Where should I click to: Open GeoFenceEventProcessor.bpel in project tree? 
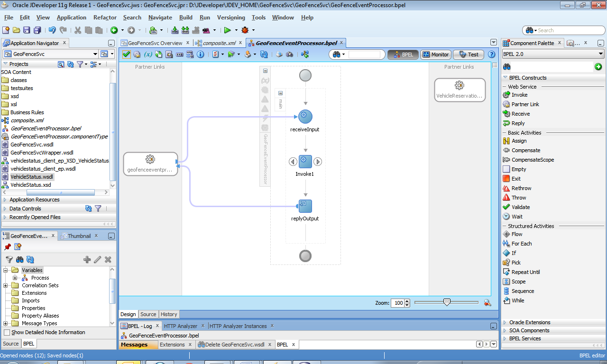click(x=46, y=128)
